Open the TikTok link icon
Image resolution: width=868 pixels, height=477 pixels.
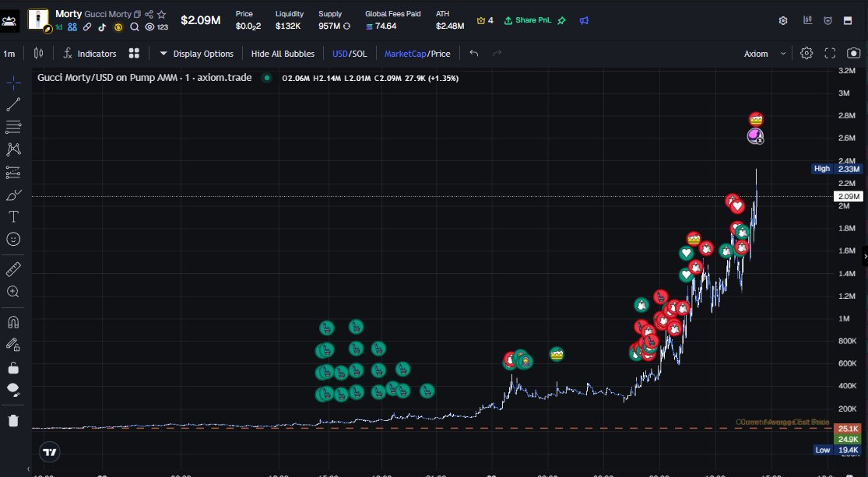point(102,26)
